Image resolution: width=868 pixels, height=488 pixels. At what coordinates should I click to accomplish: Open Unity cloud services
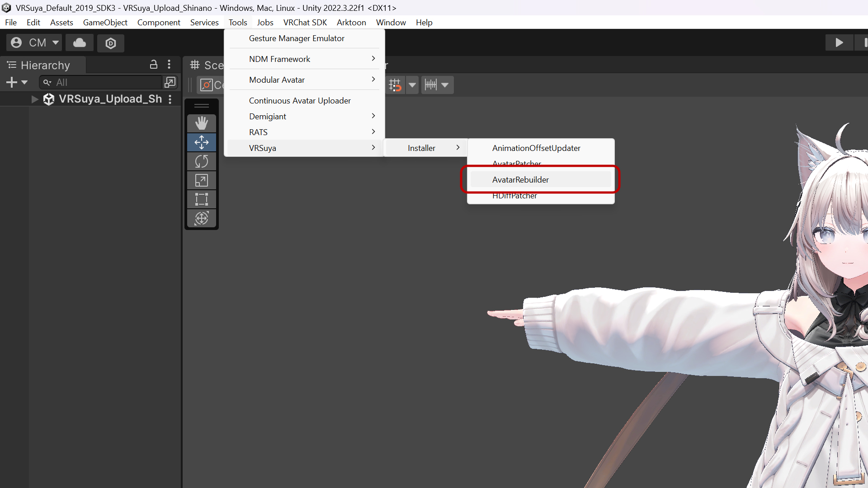[x=80, y=43]
